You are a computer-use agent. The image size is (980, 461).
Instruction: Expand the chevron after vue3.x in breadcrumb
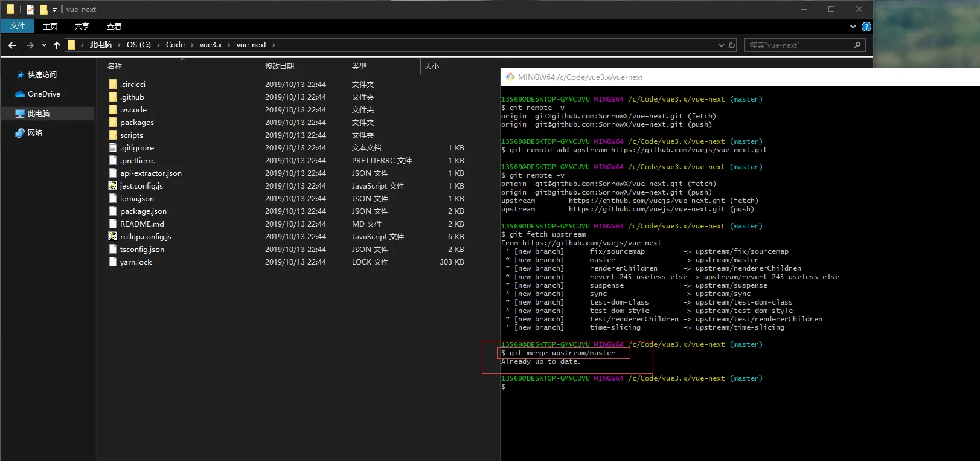(229, 45)
